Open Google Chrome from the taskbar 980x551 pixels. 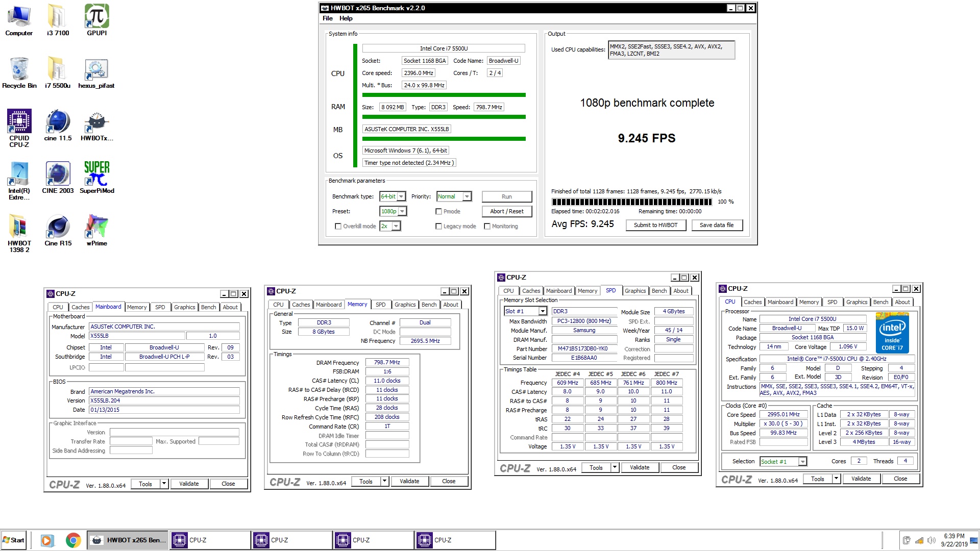pyautogui.click(x=73, y=540)
